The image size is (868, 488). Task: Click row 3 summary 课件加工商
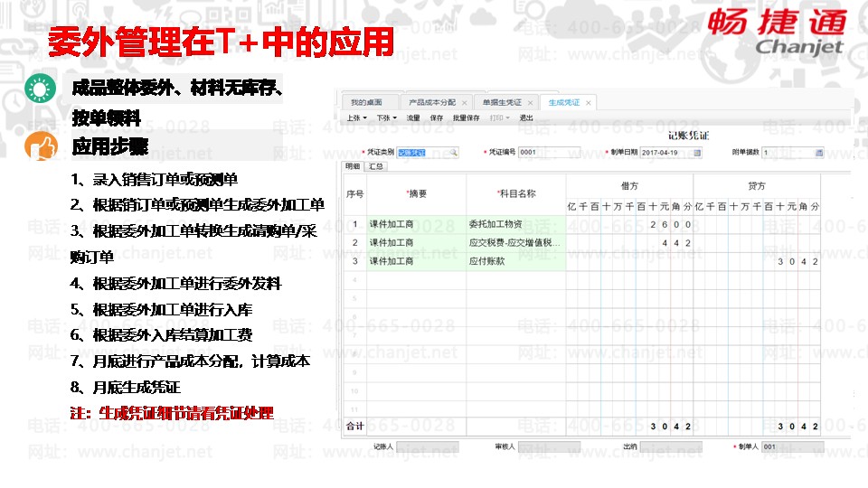click(416, 261)
